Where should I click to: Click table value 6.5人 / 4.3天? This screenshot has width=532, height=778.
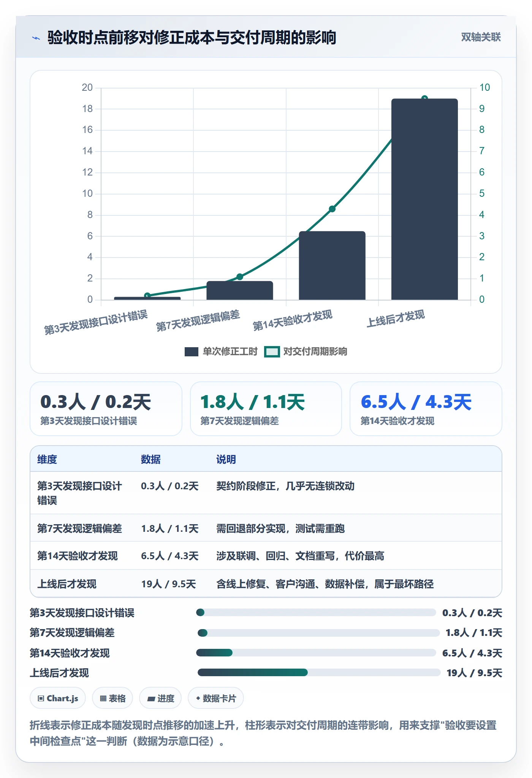point(170,556)
